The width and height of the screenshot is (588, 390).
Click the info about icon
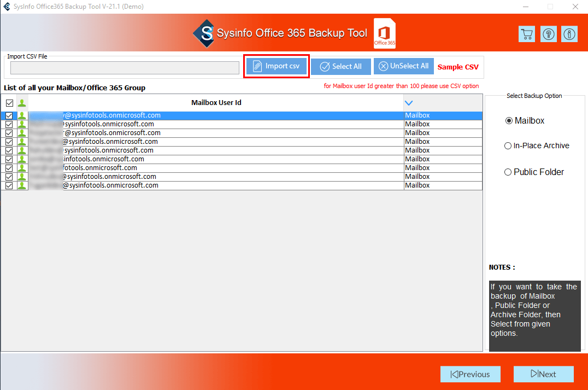point(569,34)
